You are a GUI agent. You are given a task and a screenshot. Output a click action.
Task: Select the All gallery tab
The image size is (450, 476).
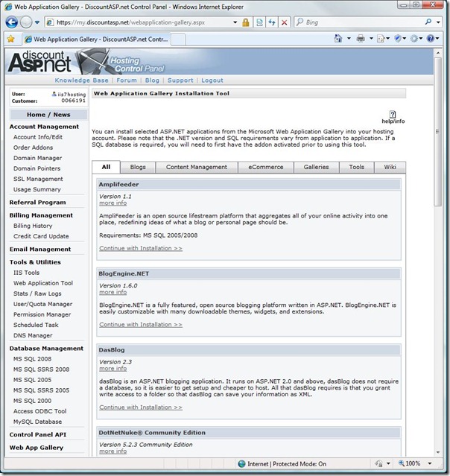tap(106, 167)
